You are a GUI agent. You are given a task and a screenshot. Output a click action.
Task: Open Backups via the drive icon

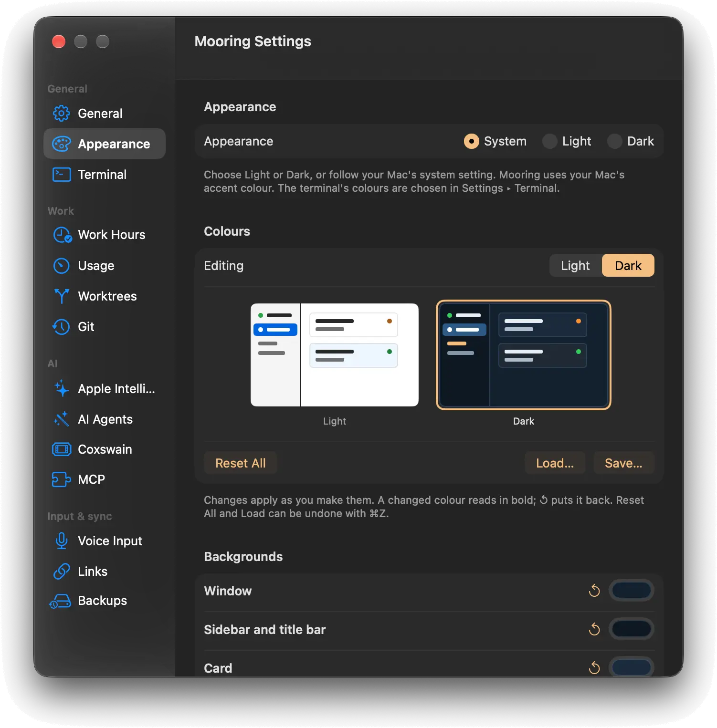(60, 601)
